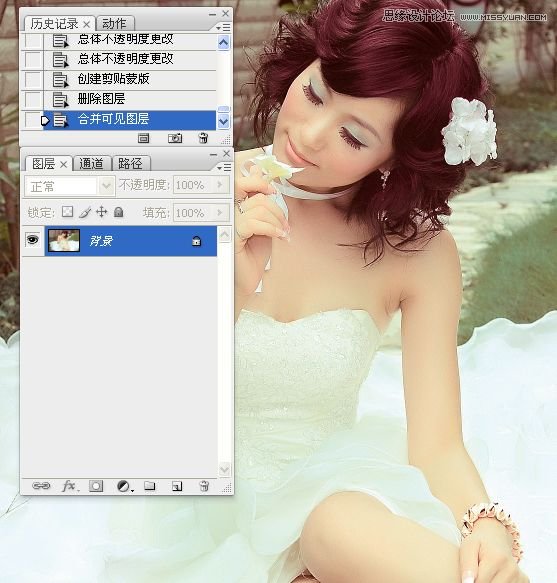The height and width of the screenshot is (583, 557).
Task: Create a new layer
Action: pyautogui.click(x=177, y=486)
